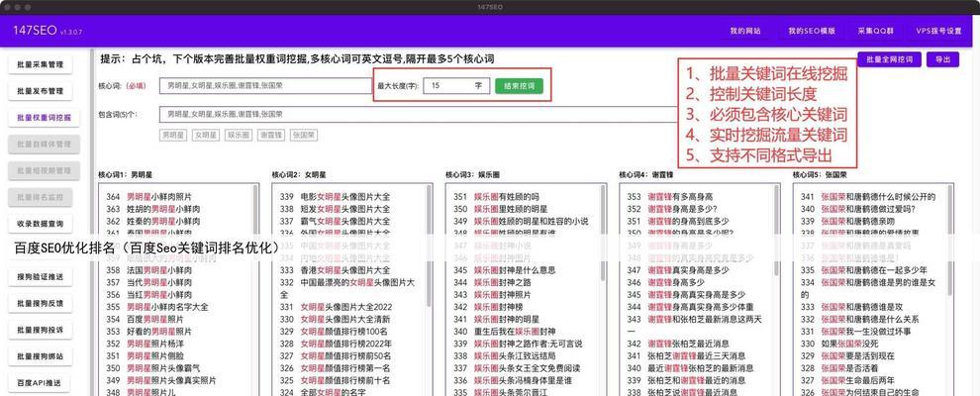Select the greyed 批量短视频管理 sidebar item
This screenshot has height=396, width=980.
tap(44, 170)
